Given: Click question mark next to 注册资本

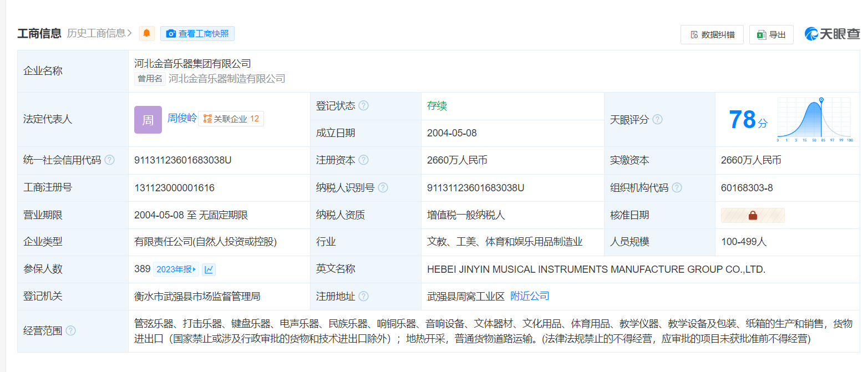Looking at the screenshot, I should click(x=363, y=160).
